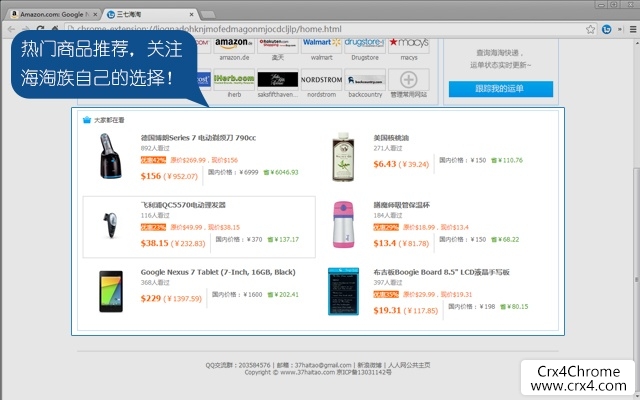Click the 跟踪我的运单 button
The height and width of the screenshot is (400, 640).
point(501,89)
